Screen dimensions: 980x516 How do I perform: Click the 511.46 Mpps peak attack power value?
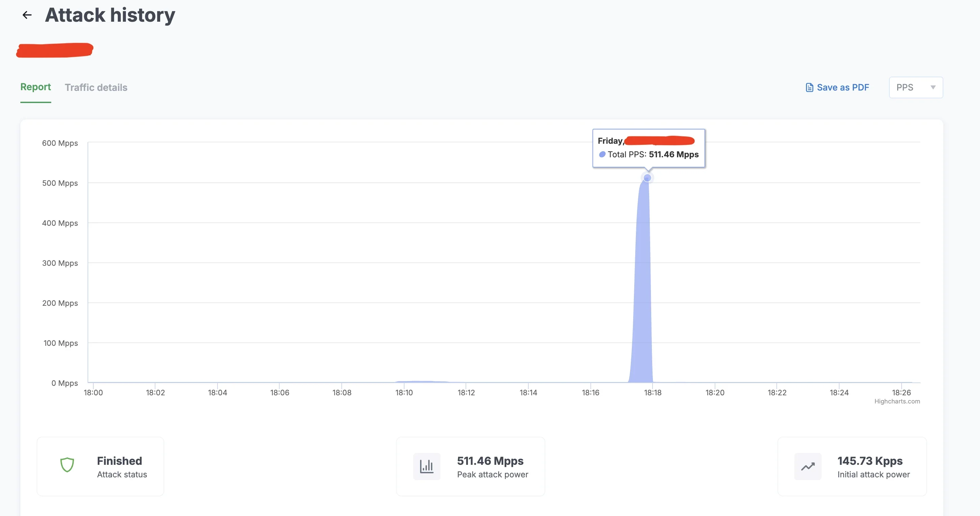click(x=490, y=460)
